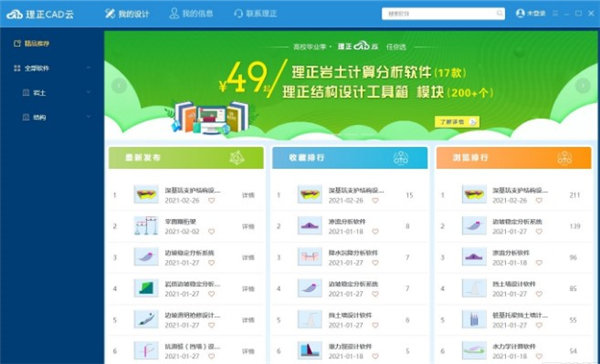Viewport: 600px width, 364px height.
Task: Select 精品推荐 in the left sidebar
Action: (32, 44)
